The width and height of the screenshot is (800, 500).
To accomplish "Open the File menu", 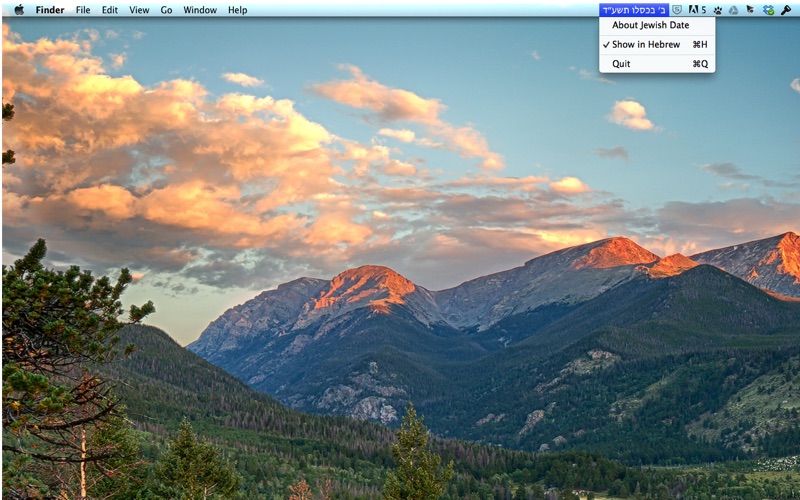I will tap(83, 10).
